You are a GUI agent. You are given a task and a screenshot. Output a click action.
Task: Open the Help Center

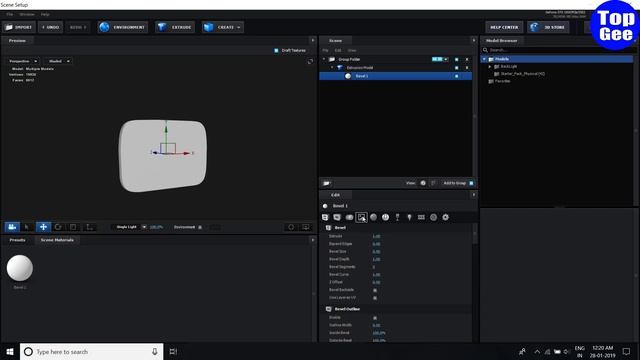[504, 27]
